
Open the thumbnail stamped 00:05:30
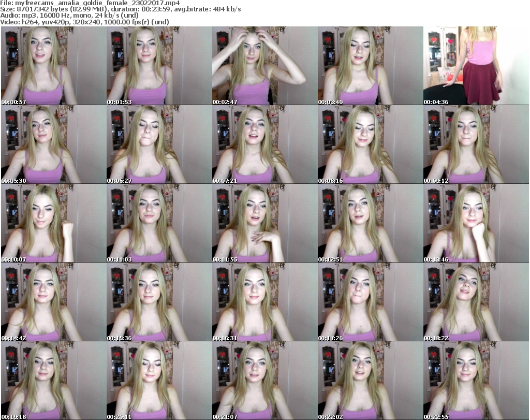tap(54, 144)
